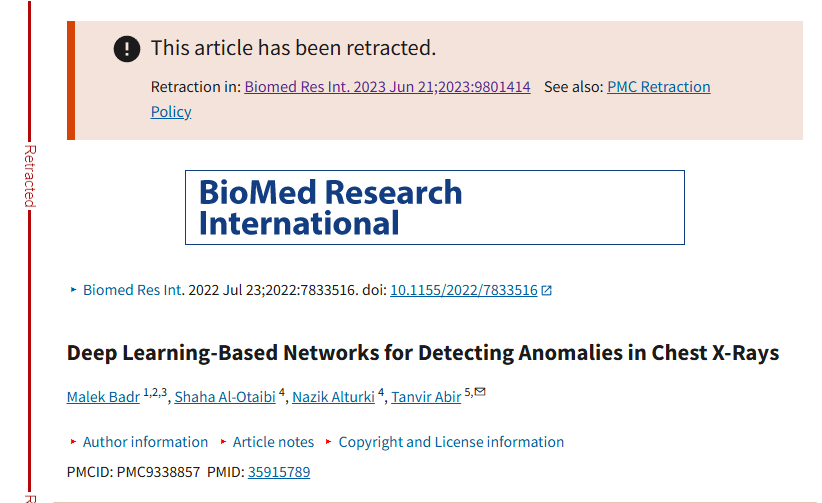This screenshot has height=503, width=822.
Task: Open author Tanvir Abir's link
Action: [x=426, y=397]
